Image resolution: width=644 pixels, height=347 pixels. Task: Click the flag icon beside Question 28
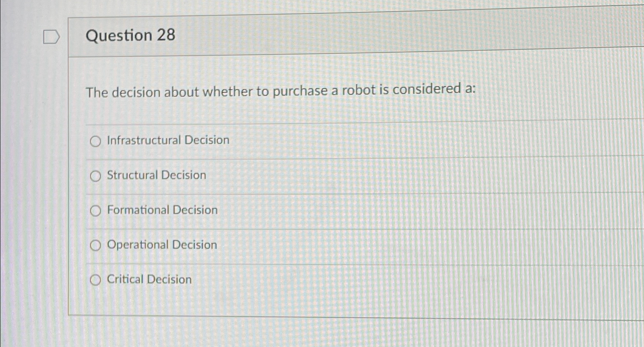click(x=52, y=37)
